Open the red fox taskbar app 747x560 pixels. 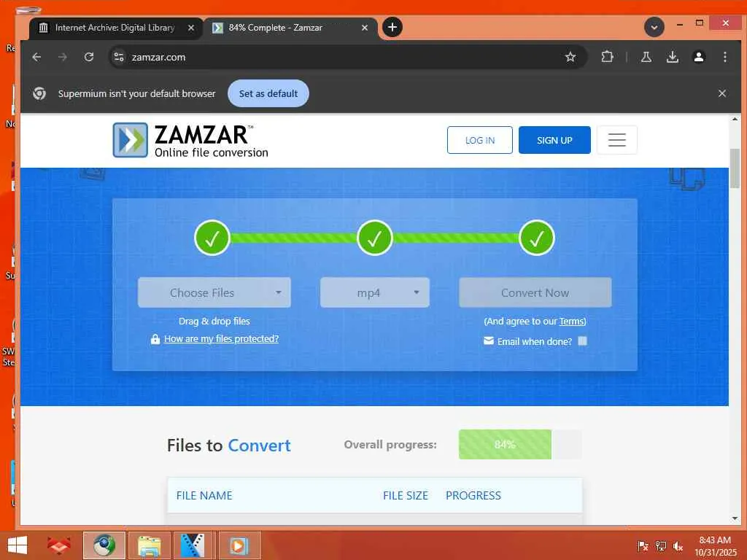pos(59,545)
